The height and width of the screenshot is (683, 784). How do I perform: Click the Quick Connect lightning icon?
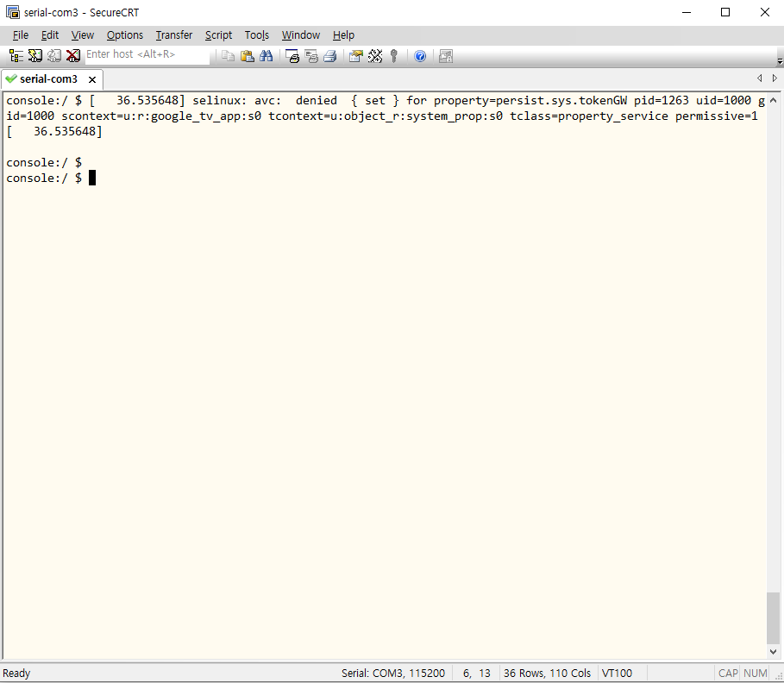click(35, 56)
